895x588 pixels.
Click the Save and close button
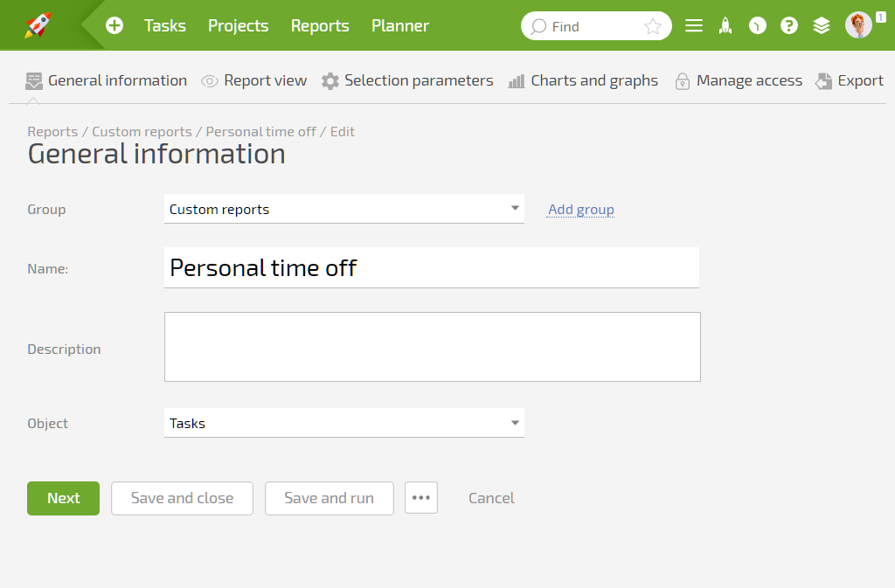(x=182, y=498)
